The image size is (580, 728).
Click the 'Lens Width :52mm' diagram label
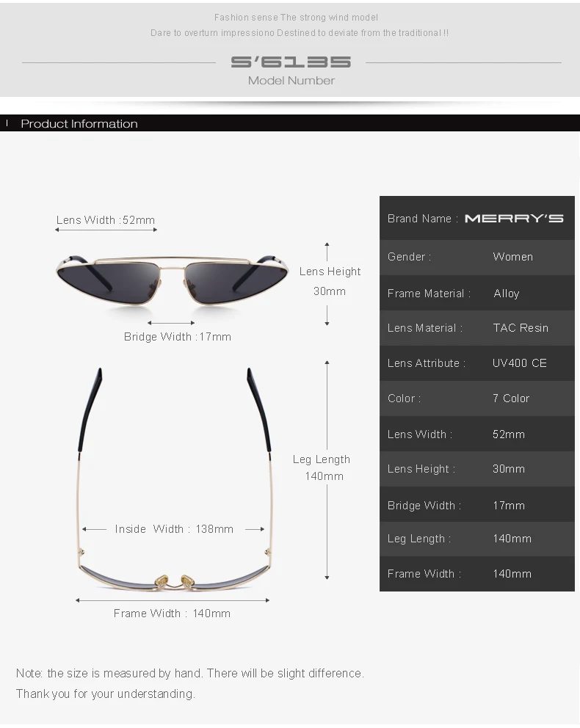[106, 220]
